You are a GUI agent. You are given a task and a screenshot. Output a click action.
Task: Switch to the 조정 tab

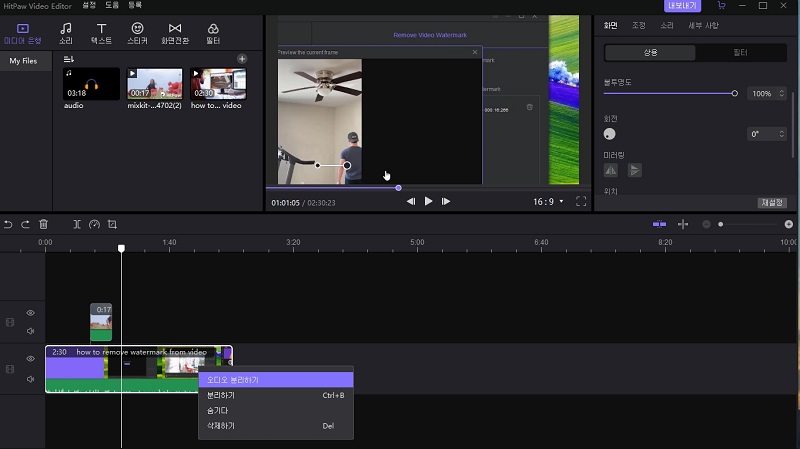click(639, 25)
